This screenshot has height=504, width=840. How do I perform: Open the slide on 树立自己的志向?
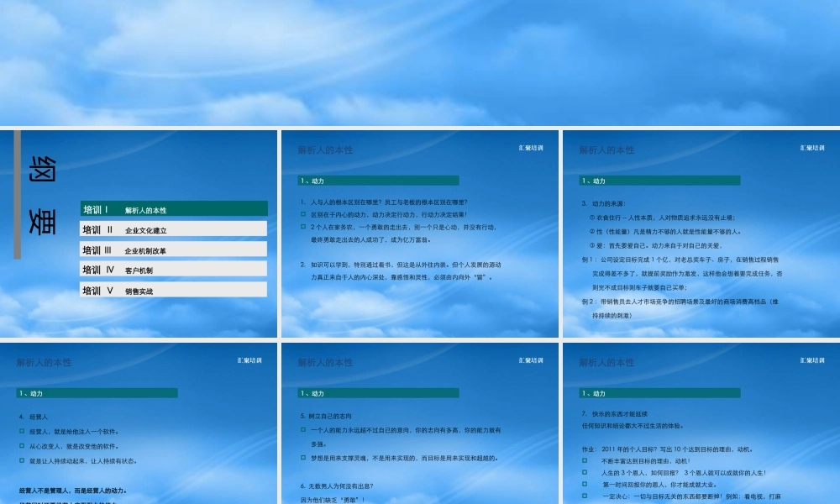(x=419, y=423)
